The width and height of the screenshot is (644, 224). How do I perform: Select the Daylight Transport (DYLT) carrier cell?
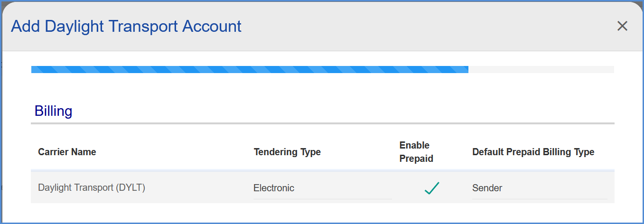tap(92, 187)
